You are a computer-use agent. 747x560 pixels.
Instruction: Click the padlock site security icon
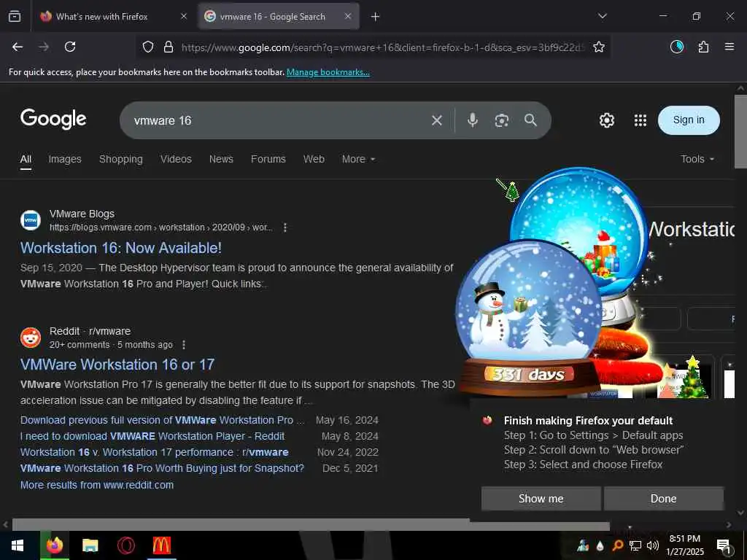[x=169, y=47]
